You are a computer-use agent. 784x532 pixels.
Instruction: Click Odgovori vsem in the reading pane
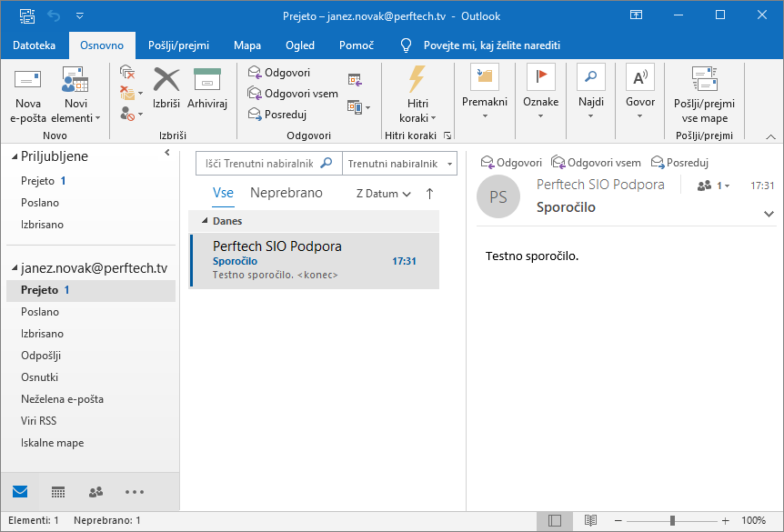(596, 163)
